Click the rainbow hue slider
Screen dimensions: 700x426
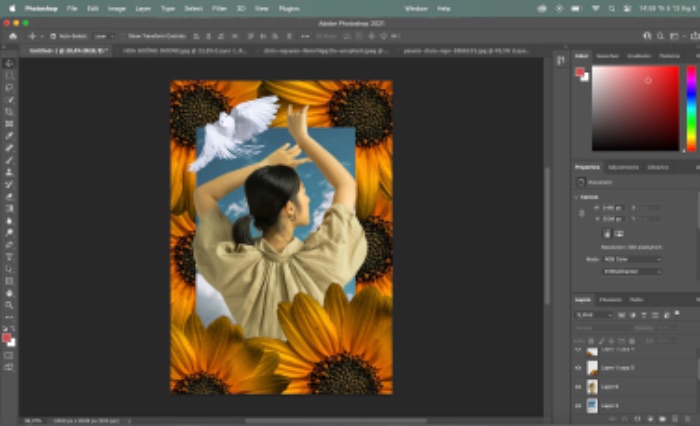(691, 109)
